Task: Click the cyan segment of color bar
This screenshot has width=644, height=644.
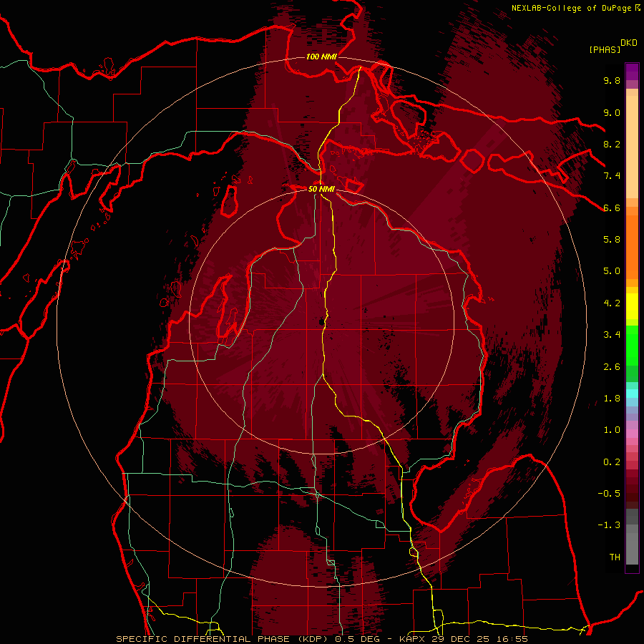Action: click(632, 393)
